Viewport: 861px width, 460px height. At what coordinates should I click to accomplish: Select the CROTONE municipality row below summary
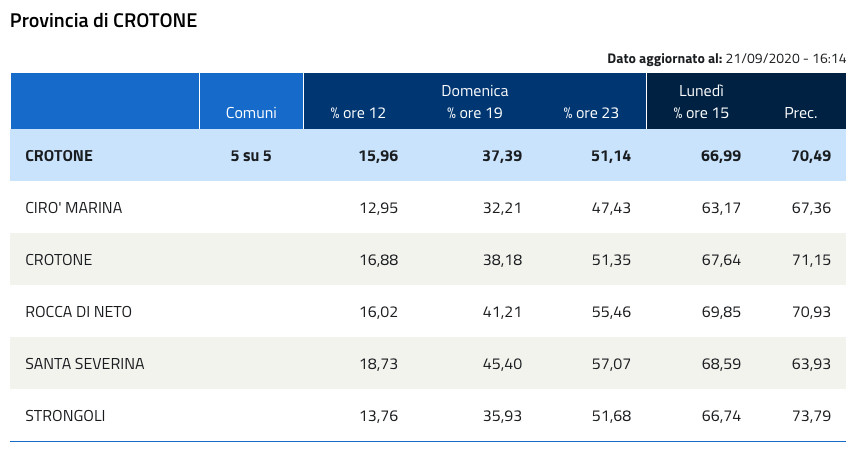[58, 260]
